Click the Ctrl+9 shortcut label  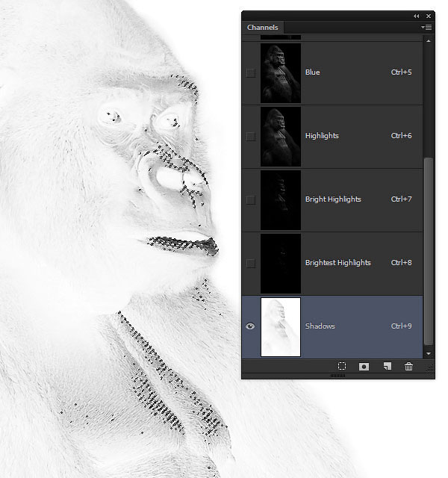402,326
